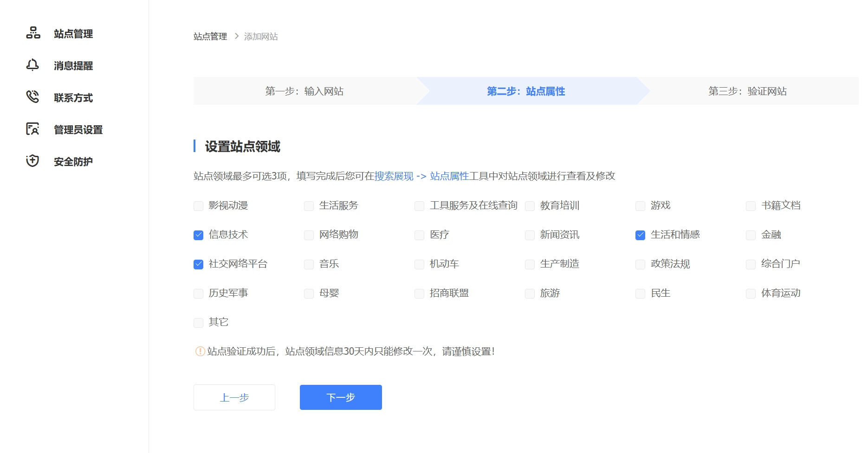Select step 第三步：验证网站

tap(747, 91)
